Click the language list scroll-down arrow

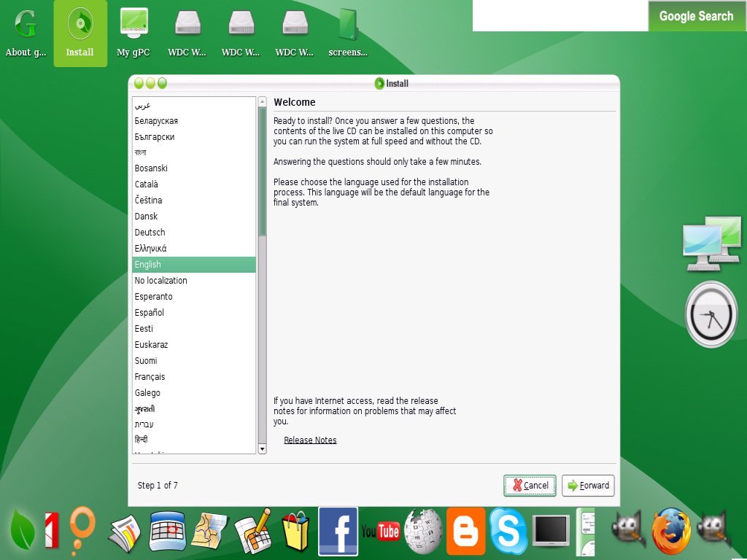pos(262,449)
